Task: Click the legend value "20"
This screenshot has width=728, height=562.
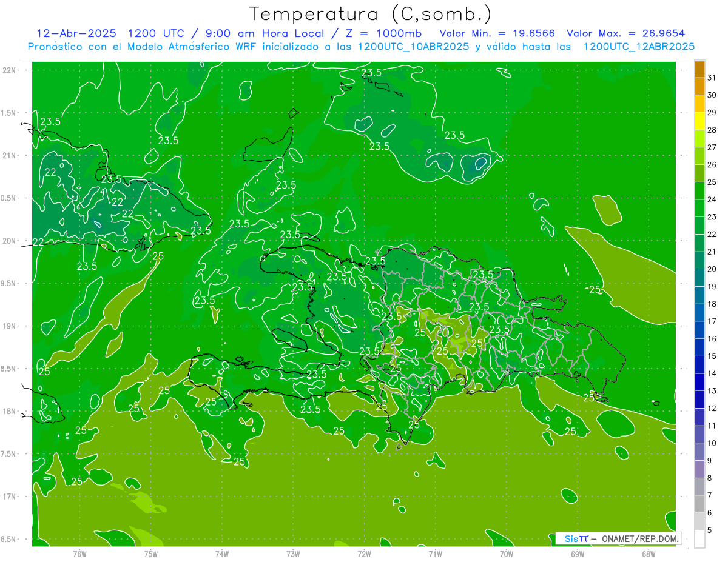Action: (712, 269)
